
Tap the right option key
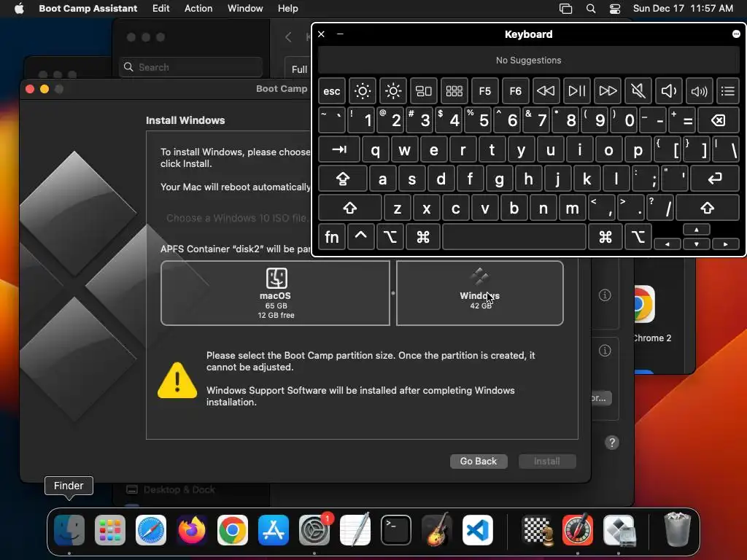638,237
